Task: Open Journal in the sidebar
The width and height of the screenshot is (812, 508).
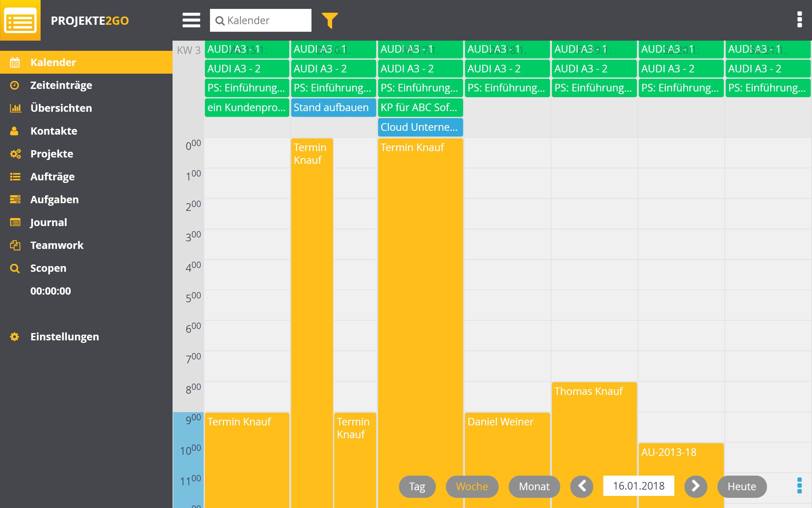Action: [x=86, y=222]
